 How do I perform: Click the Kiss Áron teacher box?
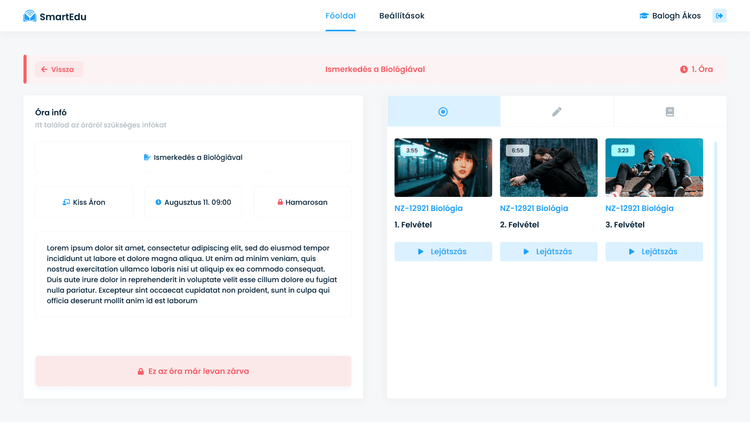point(84,202)
